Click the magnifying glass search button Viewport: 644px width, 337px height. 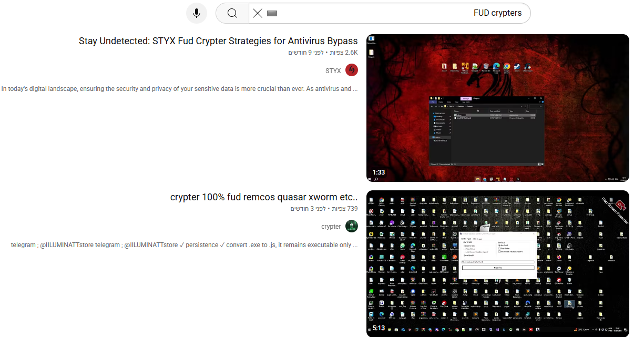[232, 13]
